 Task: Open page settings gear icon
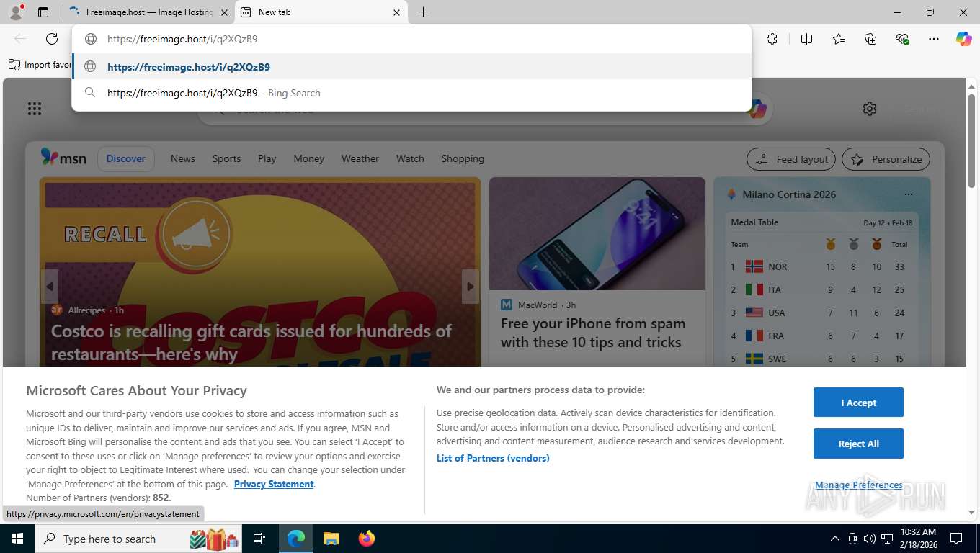pyautogui.click(x=870, y=109)
